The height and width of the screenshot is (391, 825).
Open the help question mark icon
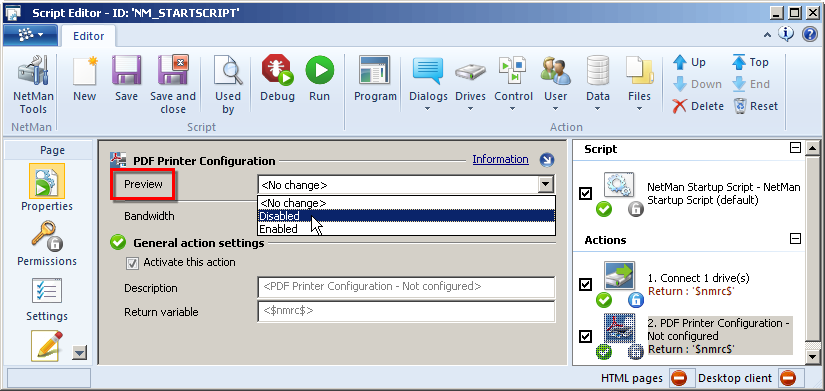(809, 35)
